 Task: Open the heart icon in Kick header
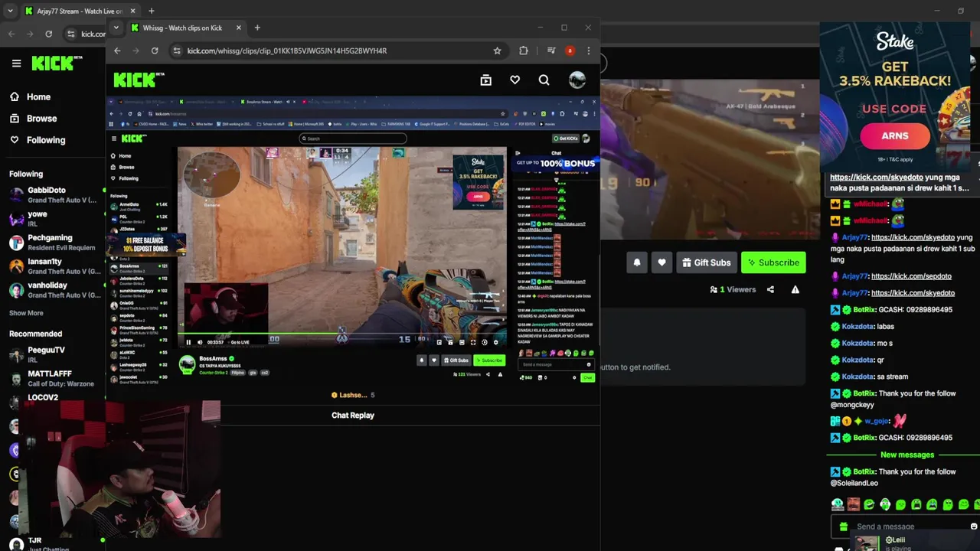(x=514, y=80)
